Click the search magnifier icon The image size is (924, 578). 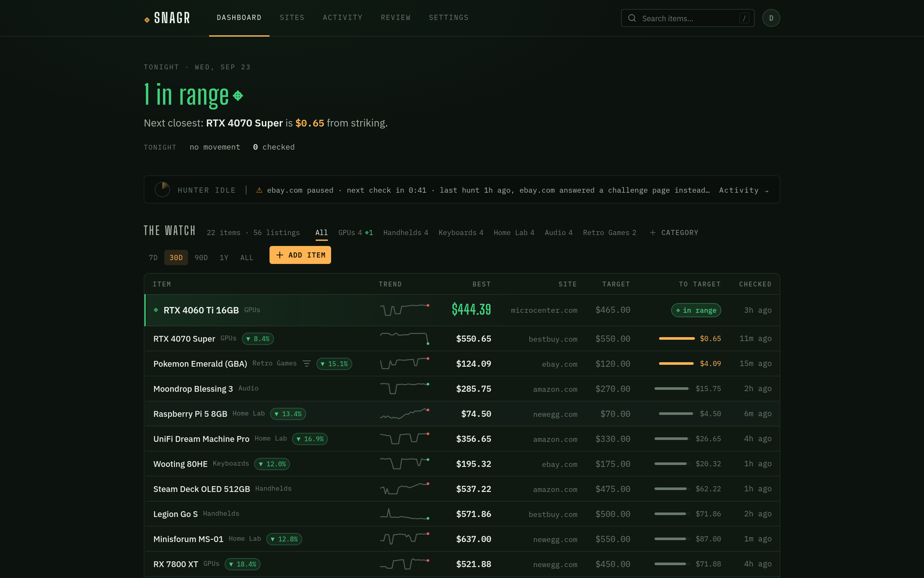[x=632, y=18]
